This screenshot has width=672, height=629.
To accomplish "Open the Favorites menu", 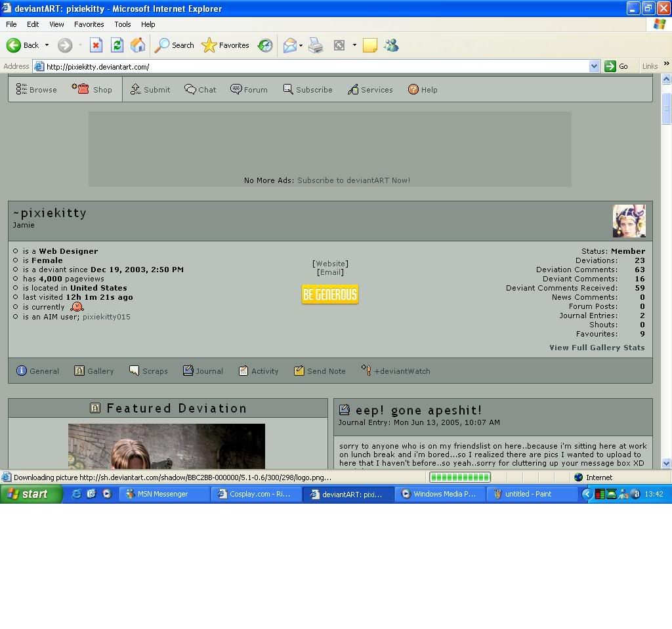I will point(89,24).
